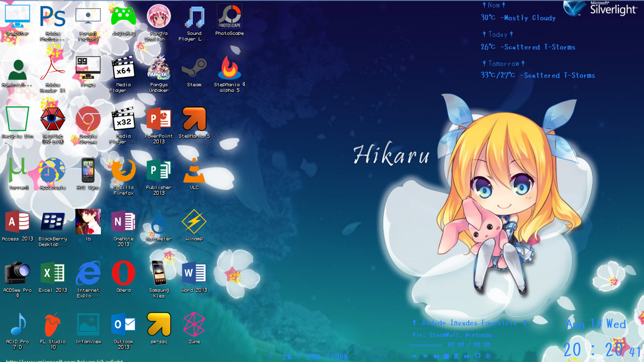644x362 pixels.
Task: Launch Publisher 2013
Action: pos(159,176)
